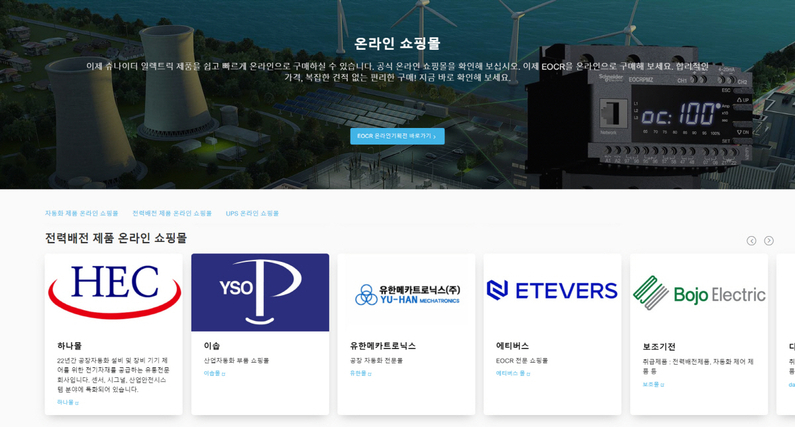Click the YU-HAN Mechatronics logo
Screen dimensions: 795x427
(407, 293)
